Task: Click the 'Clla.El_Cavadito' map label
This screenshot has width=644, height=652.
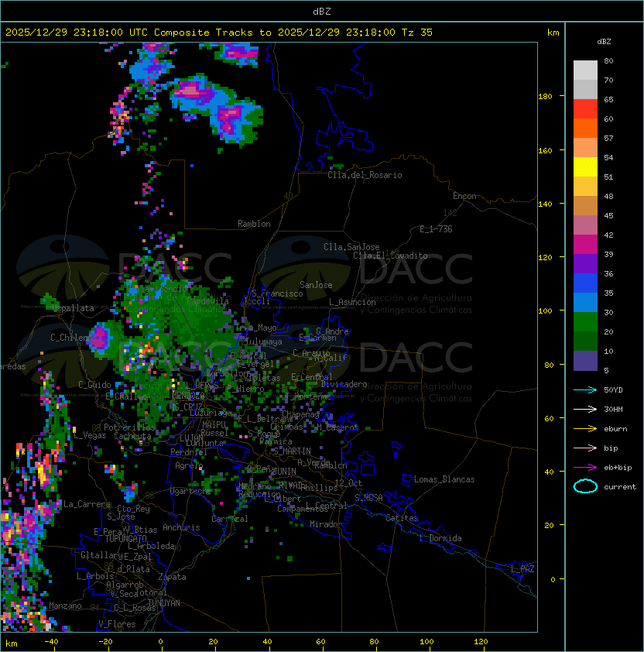Action: point(390,256)
